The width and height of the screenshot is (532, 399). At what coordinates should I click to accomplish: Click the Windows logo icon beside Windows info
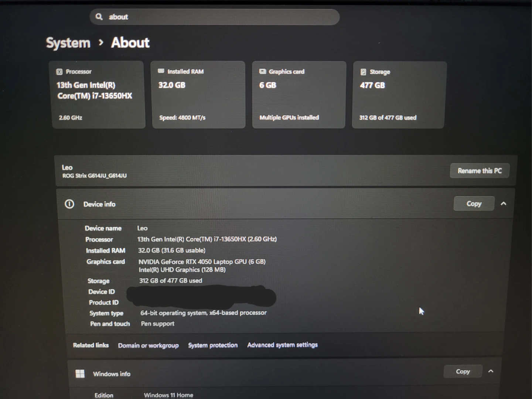click(80, 374)
